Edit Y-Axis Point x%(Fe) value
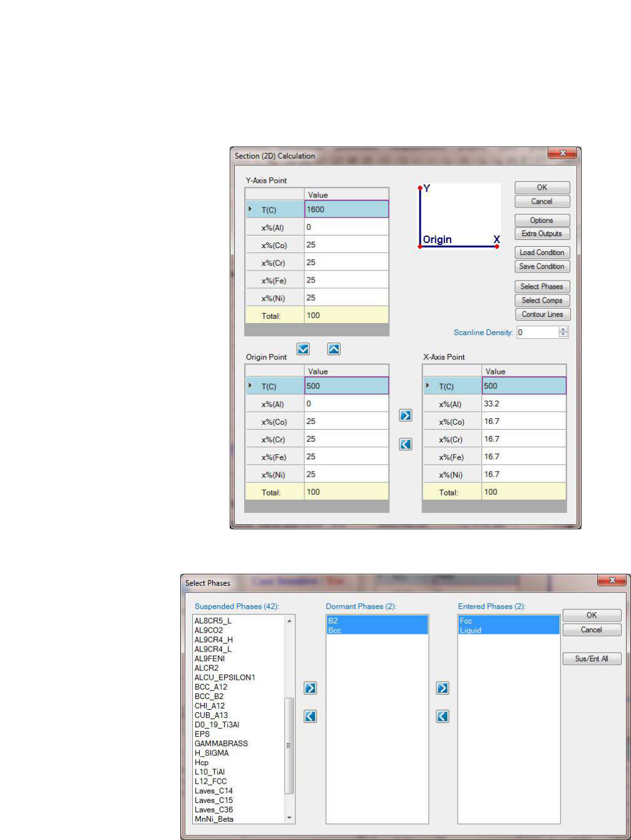The height and width of the screenshot is (840, 631). pyautogui.click(x=346, y=279)
